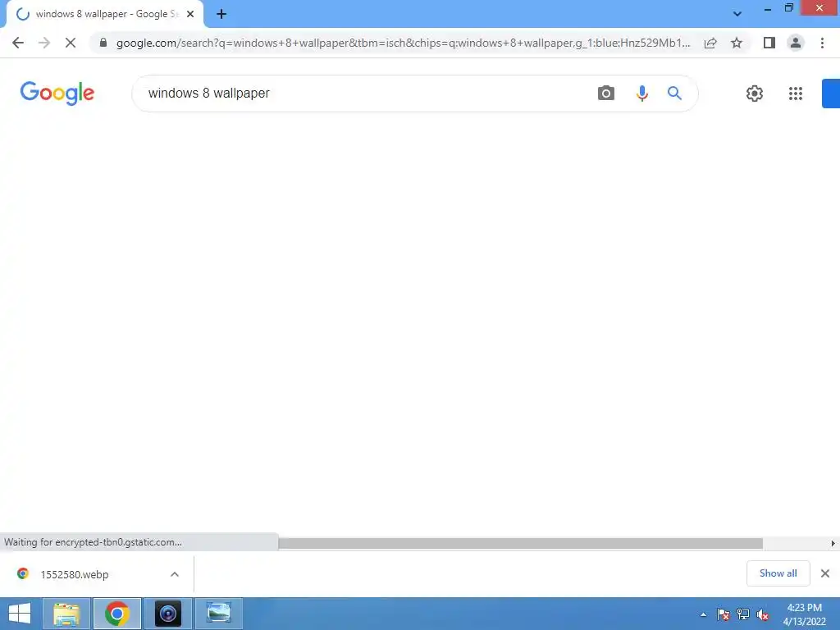Close the windows 8 wallpaper tab

click(190, 14)
